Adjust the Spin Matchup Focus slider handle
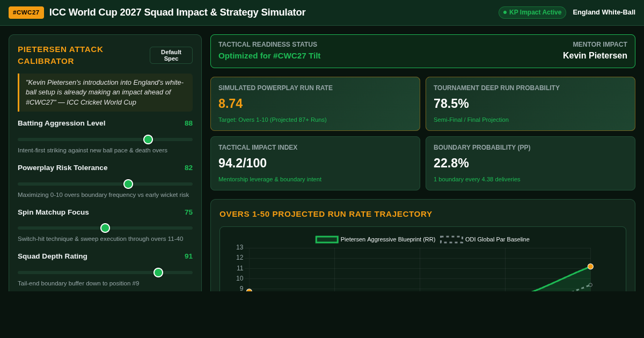Screen dimensions: 644x338 click(x=105, y=228)
